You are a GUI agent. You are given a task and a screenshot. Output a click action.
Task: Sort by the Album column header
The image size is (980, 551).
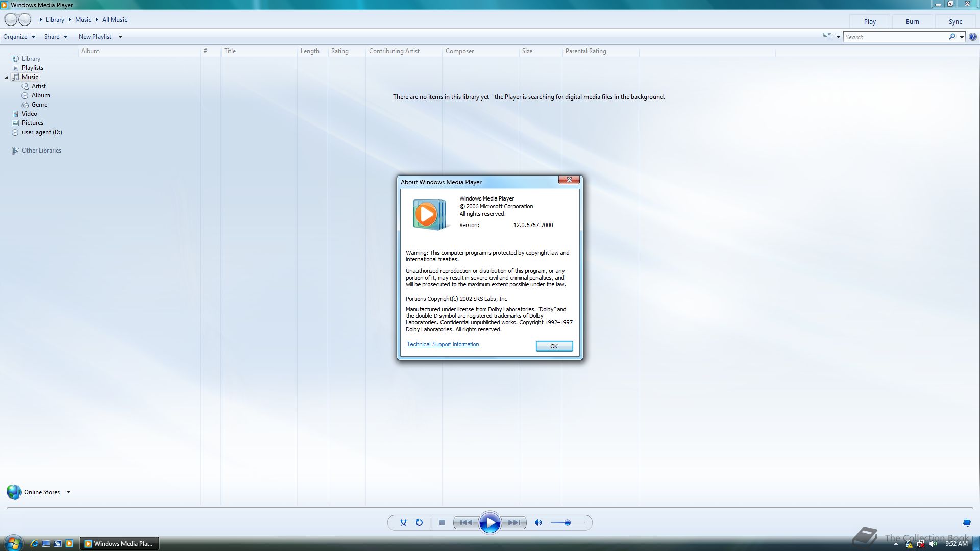tap(139, 51)
